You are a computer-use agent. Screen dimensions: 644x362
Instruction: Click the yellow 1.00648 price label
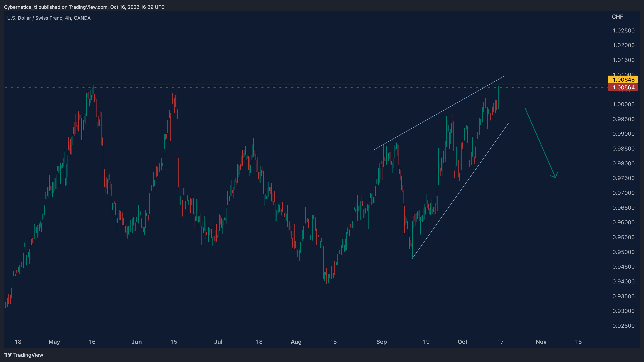pyautogui.click(x=623, y=80)
